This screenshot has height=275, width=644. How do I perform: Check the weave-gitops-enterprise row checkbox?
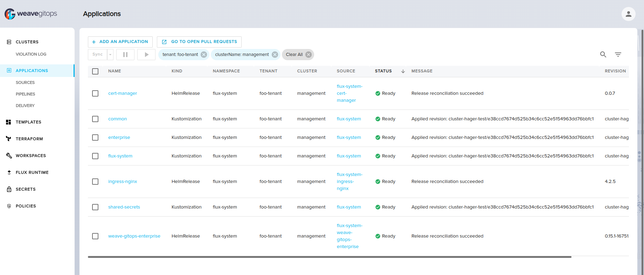click(x=95, y=236)
